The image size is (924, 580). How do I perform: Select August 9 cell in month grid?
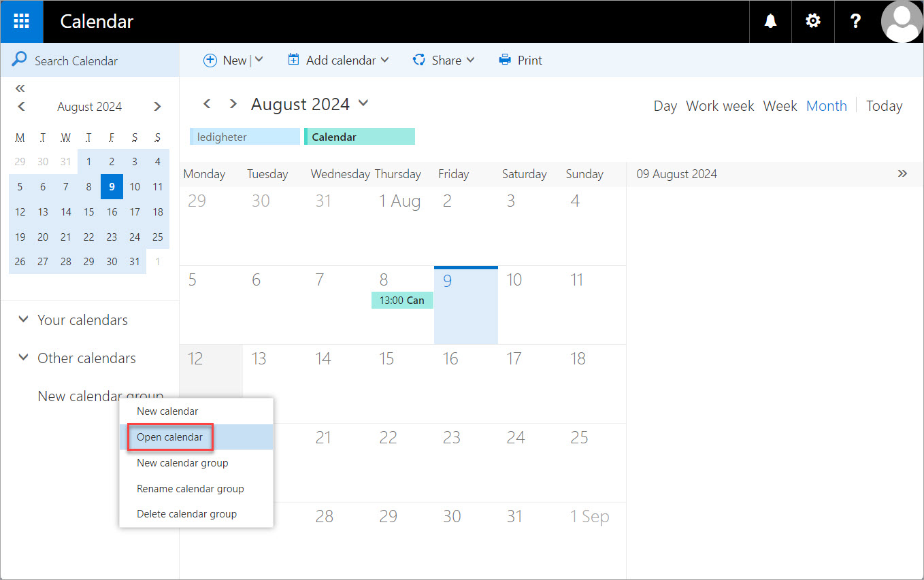pos(466,305)
